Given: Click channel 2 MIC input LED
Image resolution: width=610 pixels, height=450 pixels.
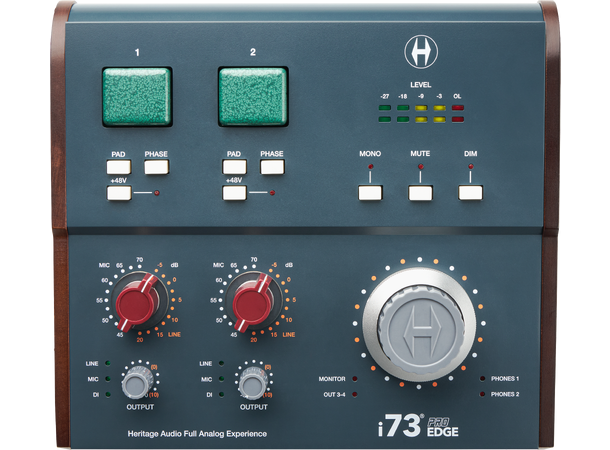Looking at the screenshot, I should click(221, 379).
